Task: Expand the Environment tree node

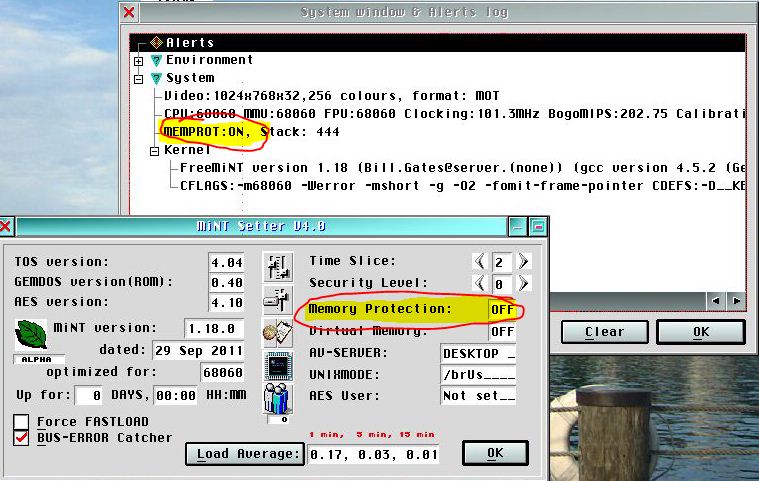Action: click(139, 61)
